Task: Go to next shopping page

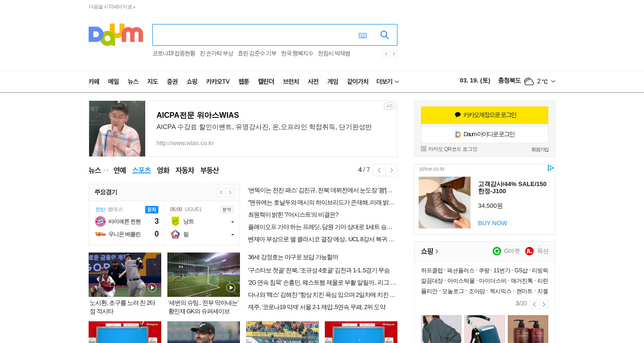Action: [x=544, y=304]
